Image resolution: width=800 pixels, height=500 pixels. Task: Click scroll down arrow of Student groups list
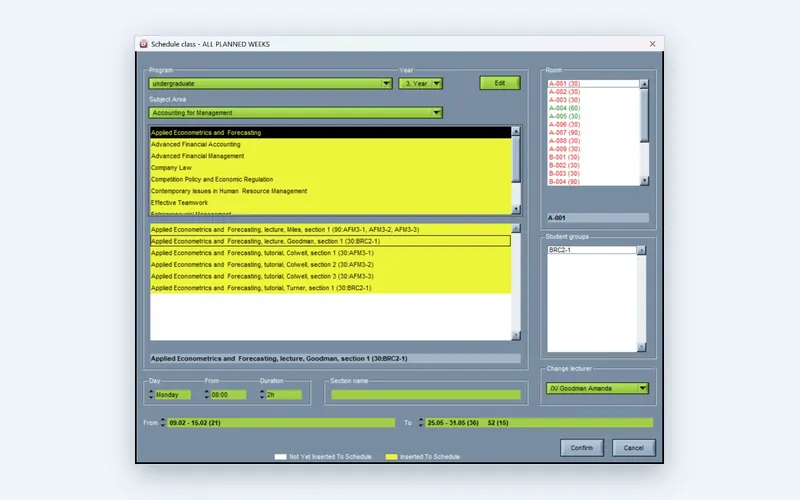point(641,347)
